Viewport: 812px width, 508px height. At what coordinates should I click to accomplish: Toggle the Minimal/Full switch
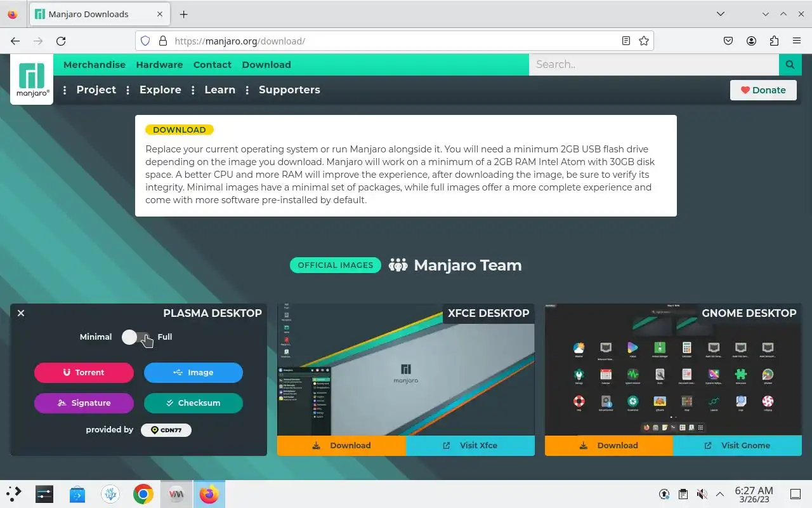[137, 337]
